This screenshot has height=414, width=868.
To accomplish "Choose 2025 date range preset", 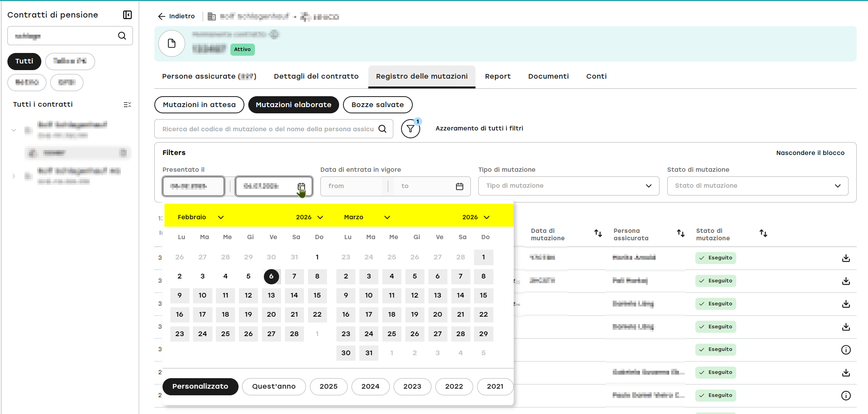I will 329,387.
